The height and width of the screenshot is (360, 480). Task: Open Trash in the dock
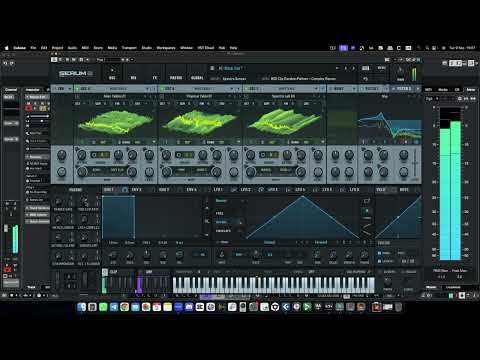click(x=399, y=307)
